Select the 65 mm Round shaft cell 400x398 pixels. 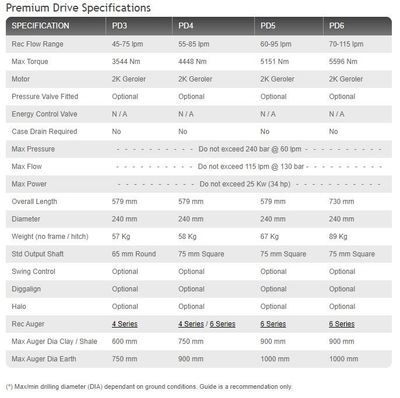(134, 254)
